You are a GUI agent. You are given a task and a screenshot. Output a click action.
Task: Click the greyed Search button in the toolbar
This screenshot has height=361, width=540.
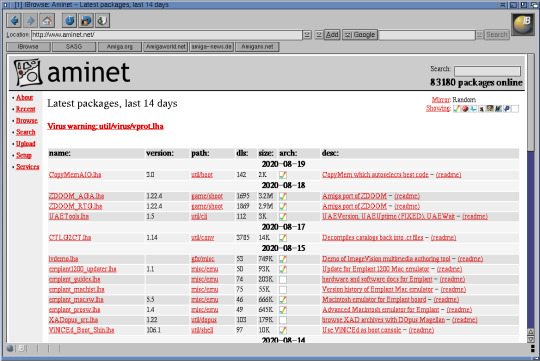(497, 35)
